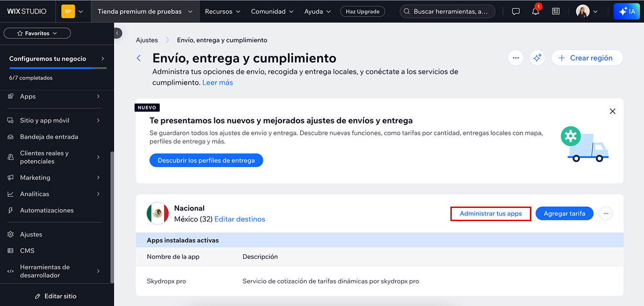Click the Haz Upgrade button
The height and width of the screenshot is (306, 644).
pyautogui.click(x=363, y=11)
